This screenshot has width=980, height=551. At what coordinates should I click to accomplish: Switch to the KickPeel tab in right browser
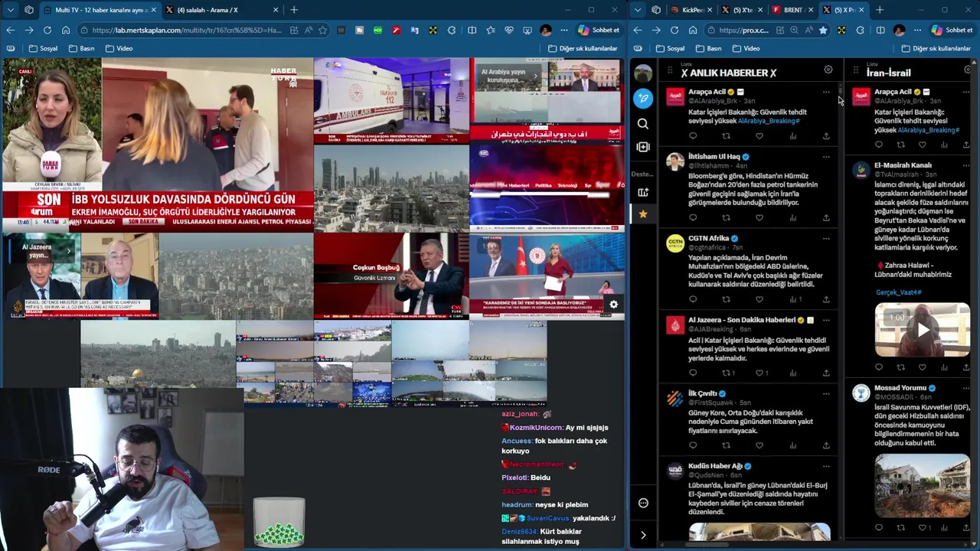tap(690, 10)
